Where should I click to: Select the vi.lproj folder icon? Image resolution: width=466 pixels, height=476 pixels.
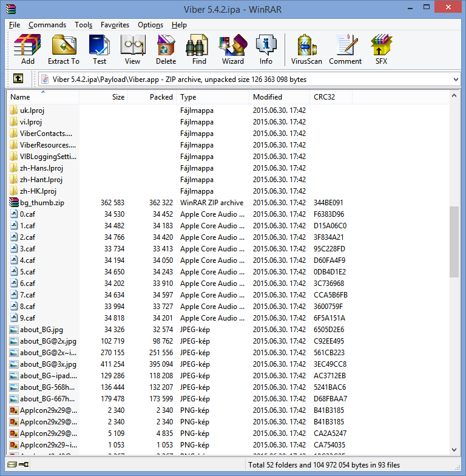tap(13, 121)
